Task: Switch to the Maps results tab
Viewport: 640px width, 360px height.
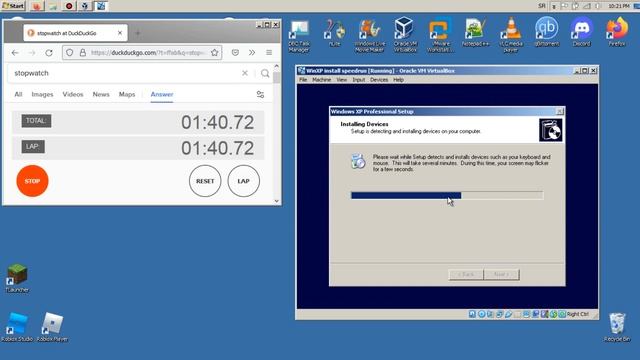Action: pyautogui.click(x=127, y=94)
